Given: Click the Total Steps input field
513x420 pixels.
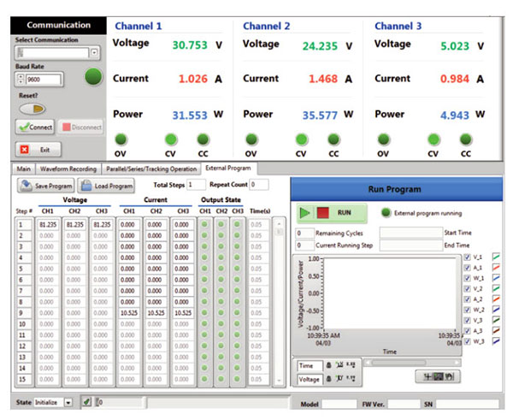Looking at the screenshot, I should (196, 185).
